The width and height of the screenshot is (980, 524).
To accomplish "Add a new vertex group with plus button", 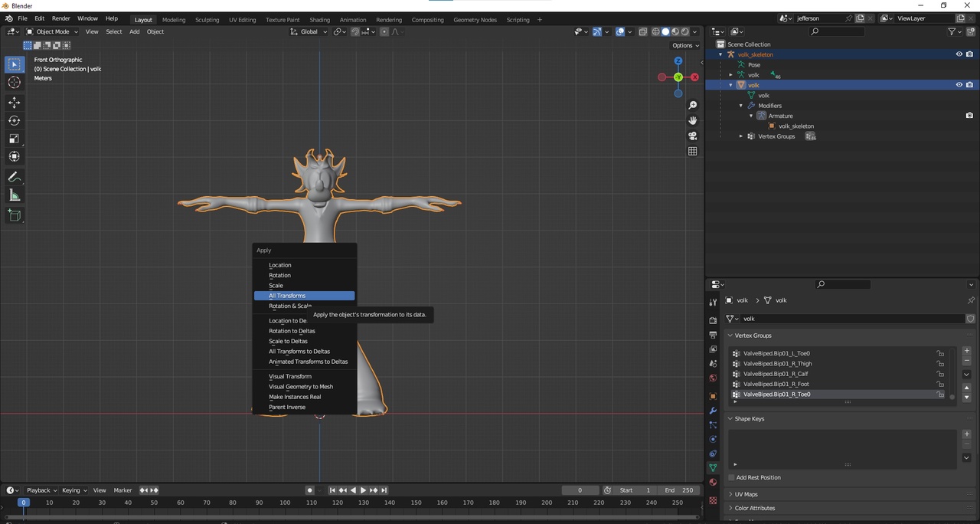I will point(967,351).
